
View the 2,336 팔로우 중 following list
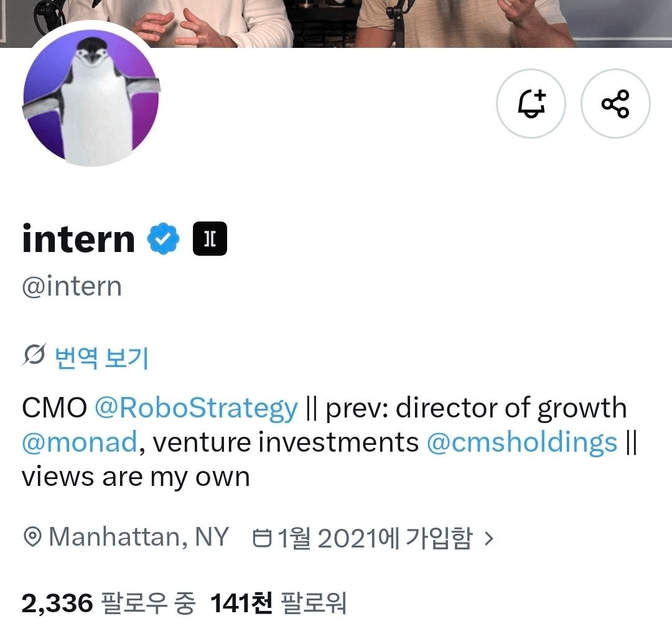108,603
